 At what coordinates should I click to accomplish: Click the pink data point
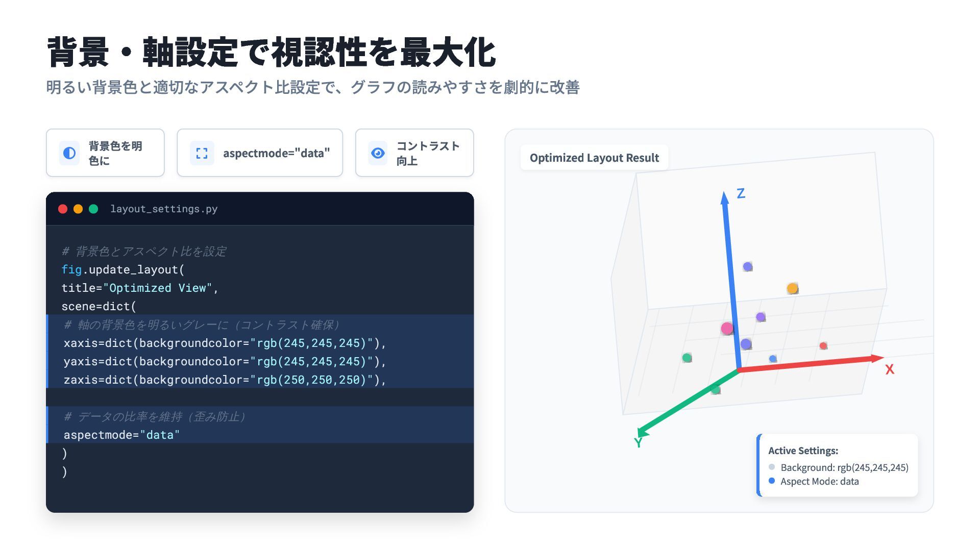(x=727, y=328)
